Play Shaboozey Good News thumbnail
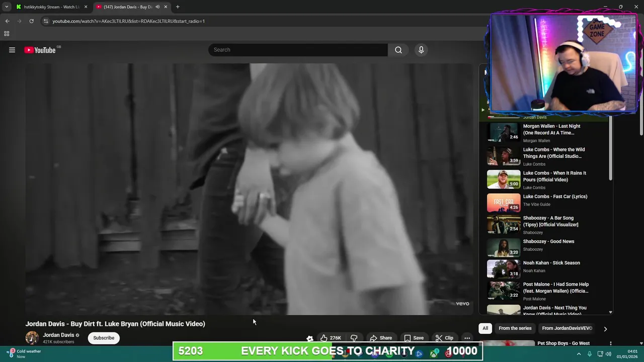The height and width of the screenshot is (362, 644). [504, 247]
